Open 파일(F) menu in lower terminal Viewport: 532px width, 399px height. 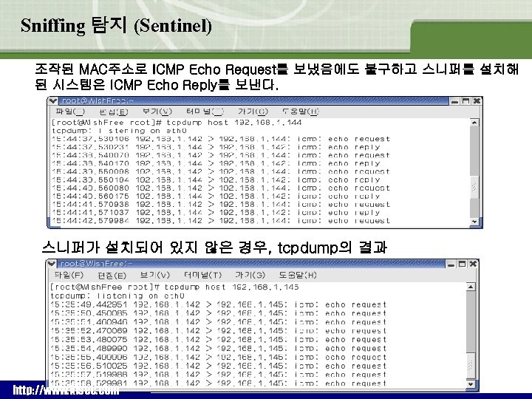pos(69,275)
